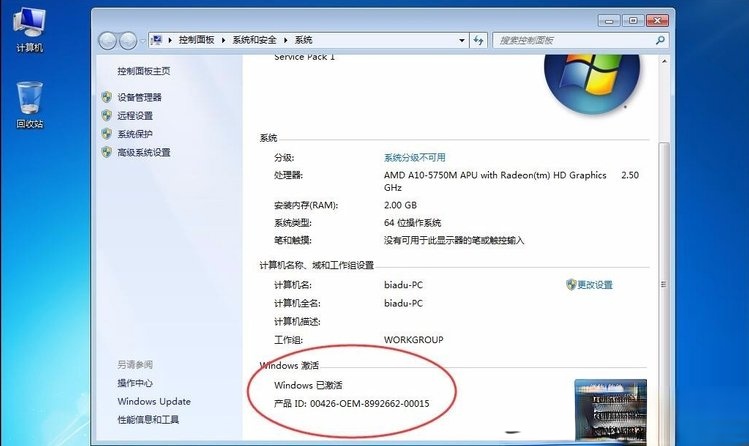This screenshot has width=749, height=446.
Task: Minimize the System window
Action: 609,21
